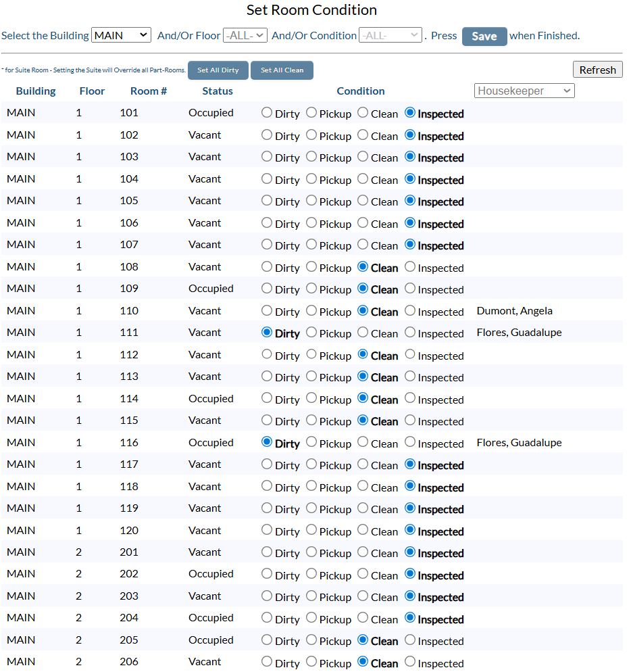The image size is (631, 672).
Task: Select Pickup for room 111
Action: 311,333
